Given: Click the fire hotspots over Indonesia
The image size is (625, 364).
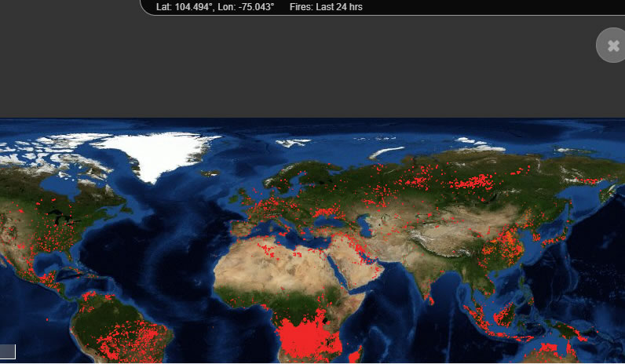Looking at the screenshot, I should pos(503,318).
